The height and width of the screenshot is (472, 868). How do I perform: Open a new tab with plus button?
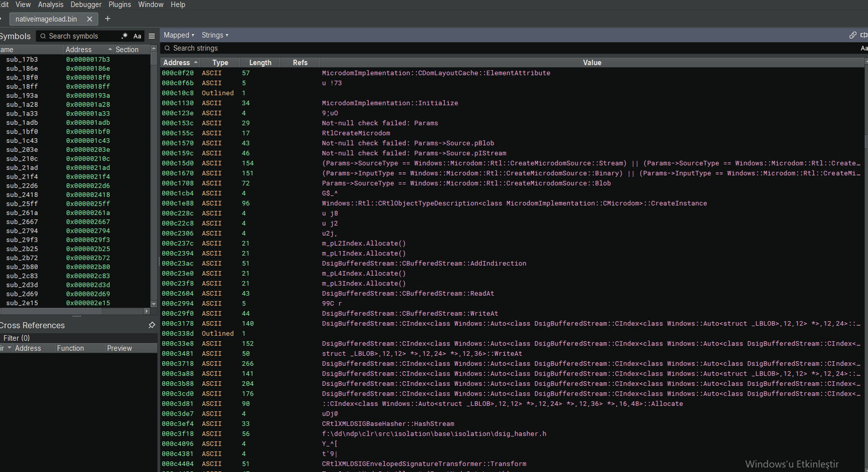pyautogui.click(x=107, y=19)
